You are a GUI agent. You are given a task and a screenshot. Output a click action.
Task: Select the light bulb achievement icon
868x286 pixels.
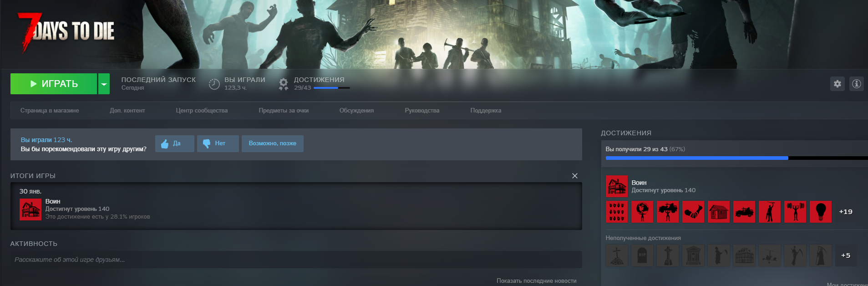click(821, 212)
